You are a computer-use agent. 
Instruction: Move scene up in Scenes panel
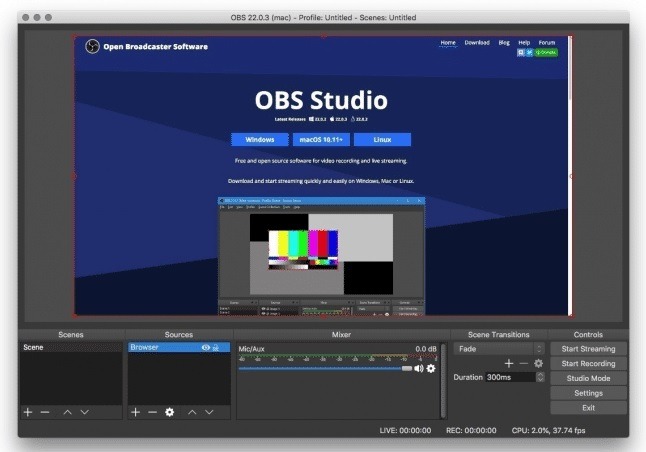point(68,412)
